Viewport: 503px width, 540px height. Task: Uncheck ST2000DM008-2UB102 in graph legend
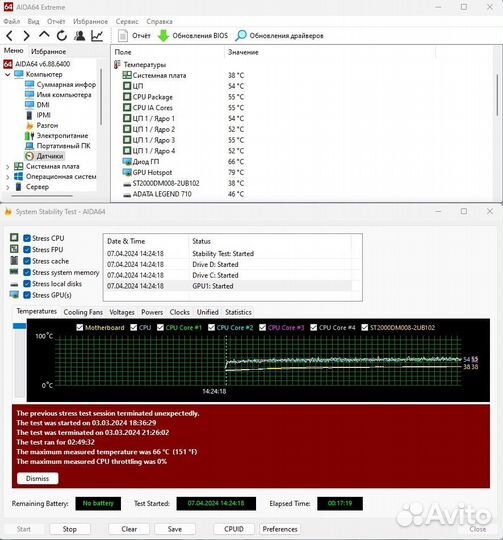365,327
